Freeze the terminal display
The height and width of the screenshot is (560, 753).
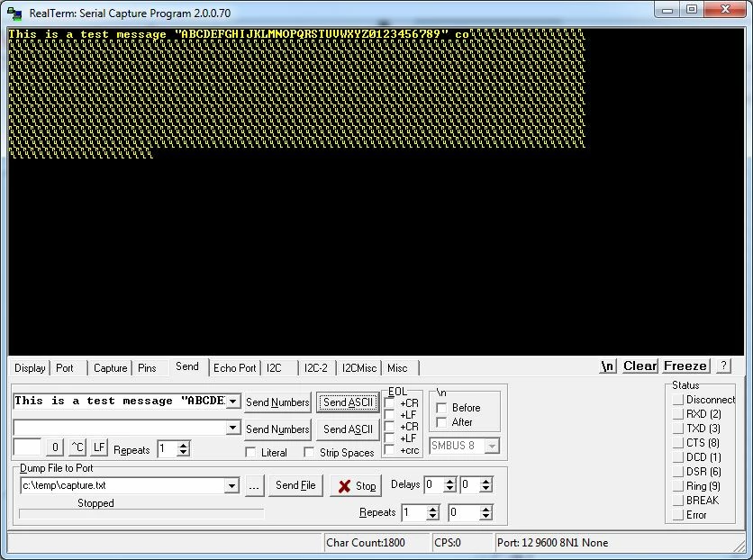685,366
